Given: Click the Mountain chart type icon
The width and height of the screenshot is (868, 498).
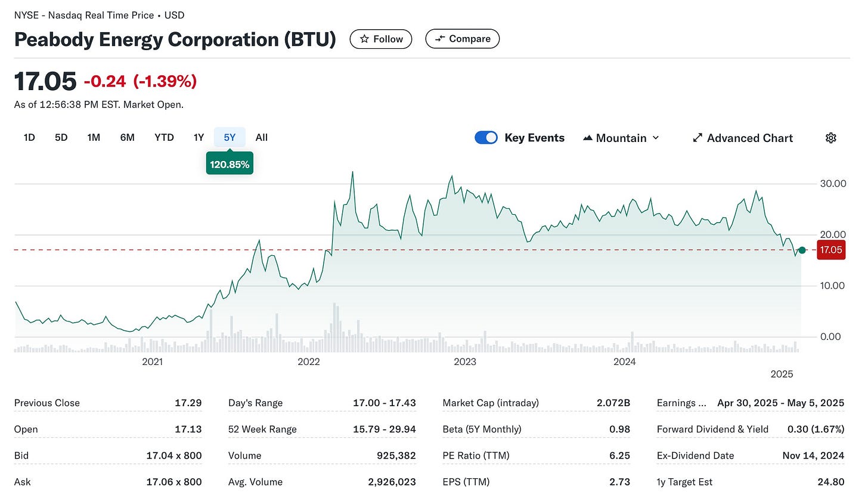Looking at the screenshot, I should point(587,138).
